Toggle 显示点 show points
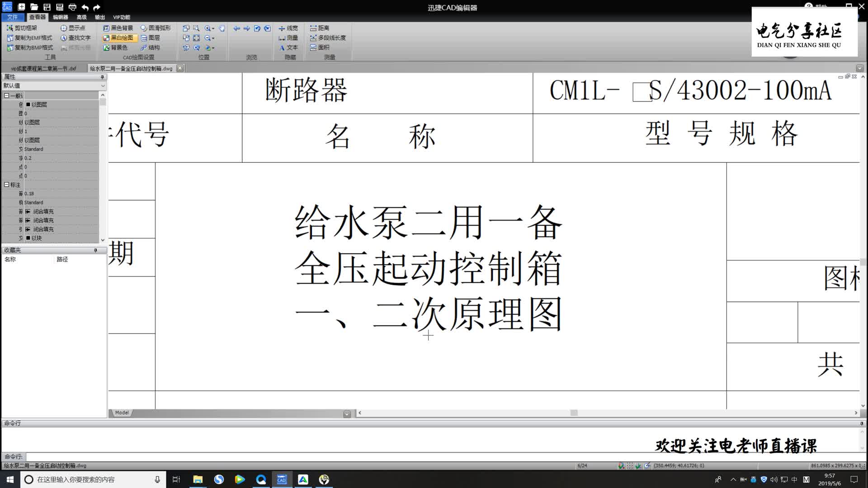The height and width of the screenshot is (488, 868). click(x=73, y=28)
